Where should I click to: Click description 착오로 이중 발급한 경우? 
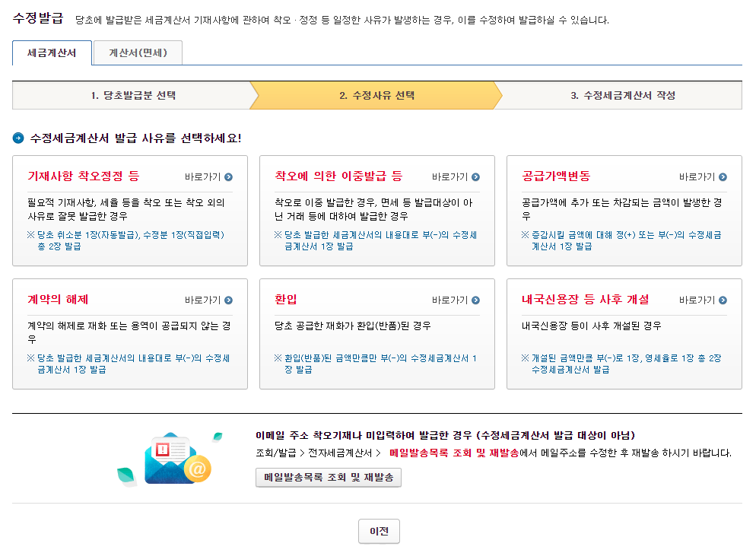pos(373,209)
